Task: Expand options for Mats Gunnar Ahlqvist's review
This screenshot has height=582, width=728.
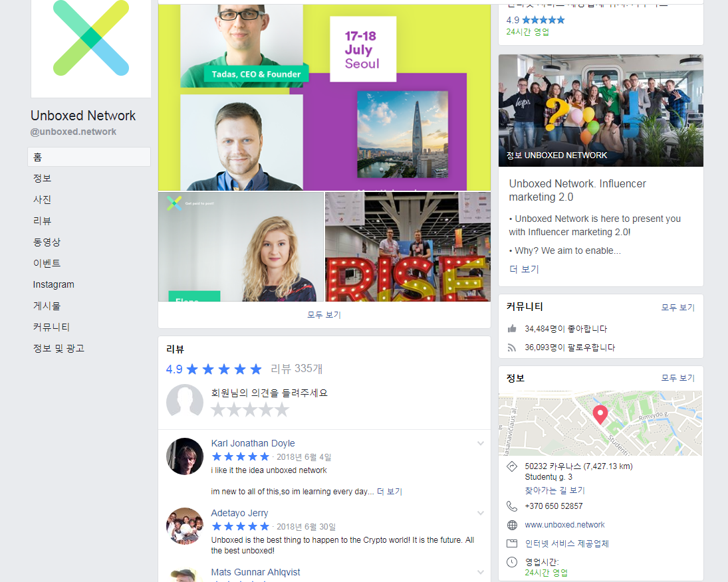Action: (x=481, y=572)
